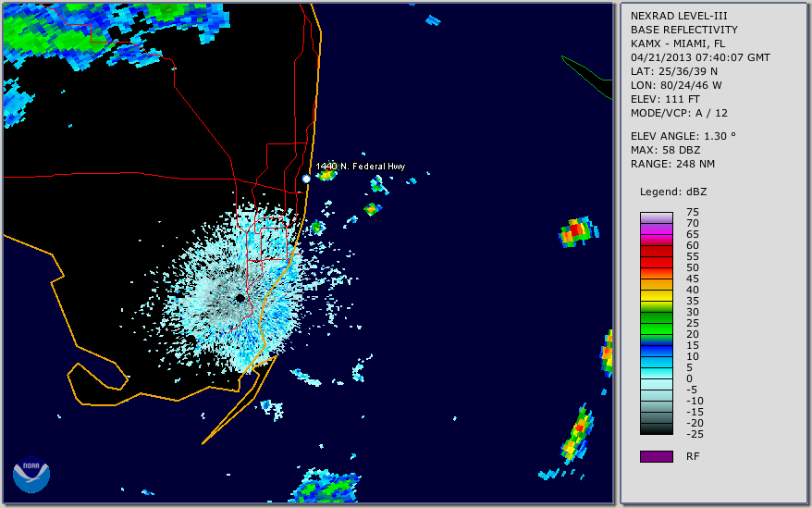
Task: Click the "RF" legend label
Action: [693, 456]
